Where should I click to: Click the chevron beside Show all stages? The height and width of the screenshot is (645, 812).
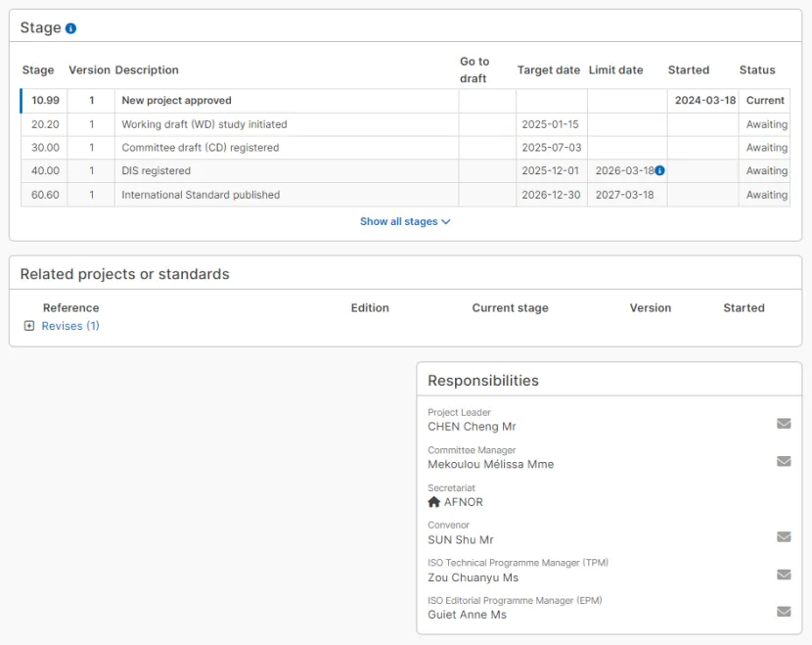tap(446, 222)
